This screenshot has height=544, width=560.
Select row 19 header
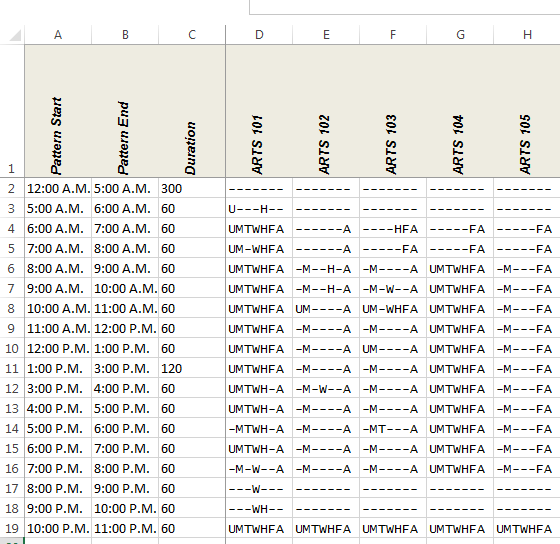[12, 529]
